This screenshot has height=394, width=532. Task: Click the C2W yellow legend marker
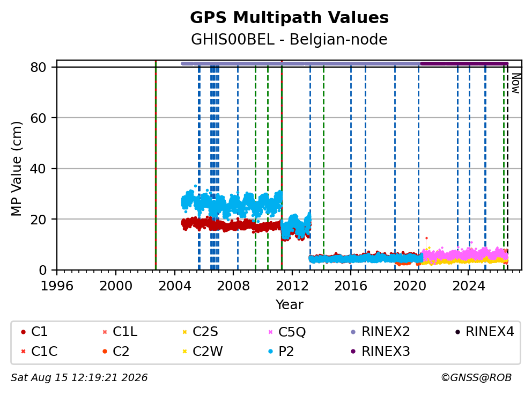[x=185, y=351]
